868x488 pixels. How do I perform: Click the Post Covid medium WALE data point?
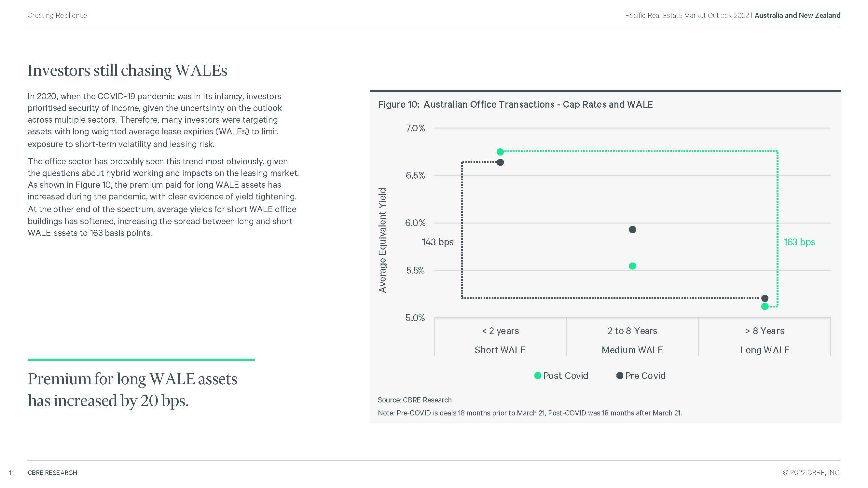pyautogui.click(x=632, y=266)
